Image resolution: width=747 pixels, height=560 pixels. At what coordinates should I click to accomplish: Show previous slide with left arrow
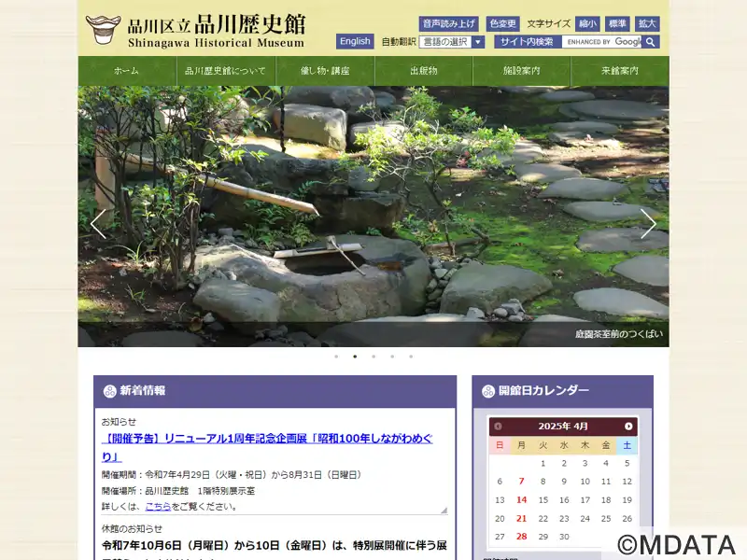click(98, 223)
